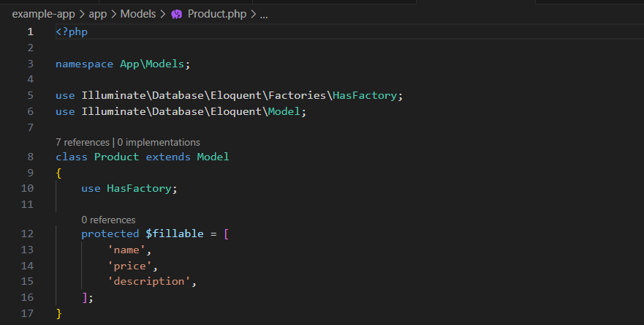
Task: Click the '0 references' code lens
Action: 108,220
